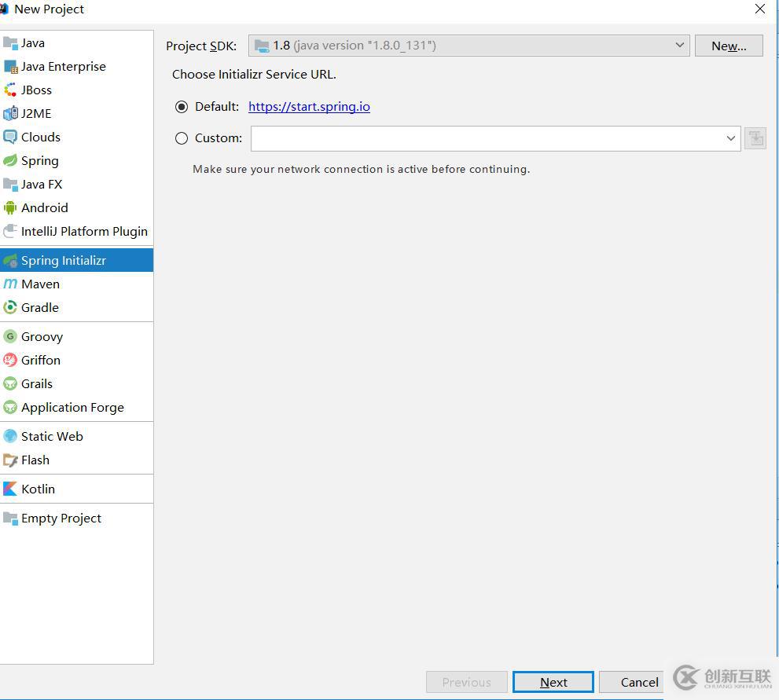Select Gradle in the project list

[40, 308]
